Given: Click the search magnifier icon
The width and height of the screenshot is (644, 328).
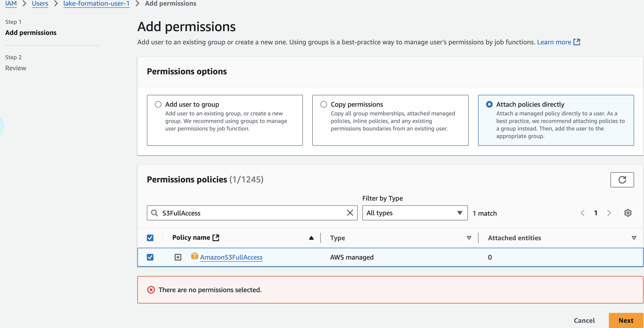Looking at the screenshot, I should point(154,213).
